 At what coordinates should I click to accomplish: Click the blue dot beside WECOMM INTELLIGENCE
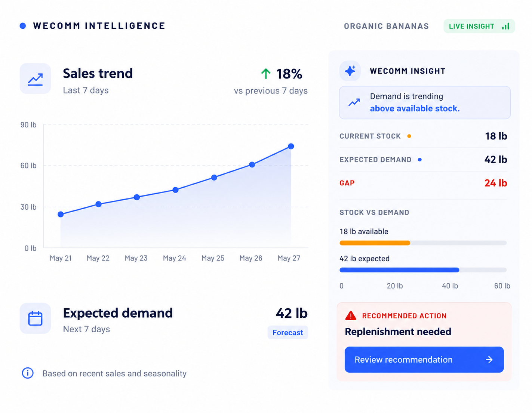pos(23,26)
